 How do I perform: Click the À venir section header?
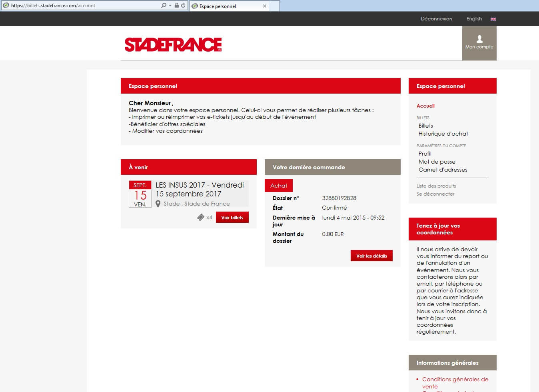coord(189,167)
